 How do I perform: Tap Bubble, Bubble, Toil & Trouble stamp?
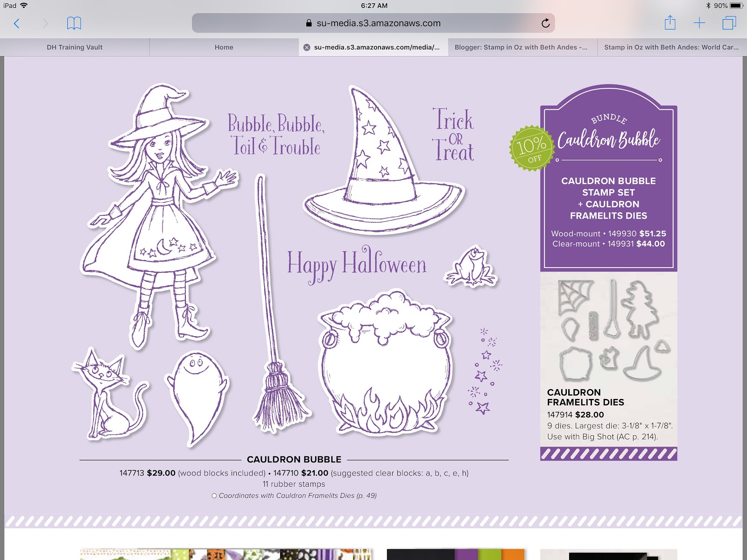coord(275,134)
